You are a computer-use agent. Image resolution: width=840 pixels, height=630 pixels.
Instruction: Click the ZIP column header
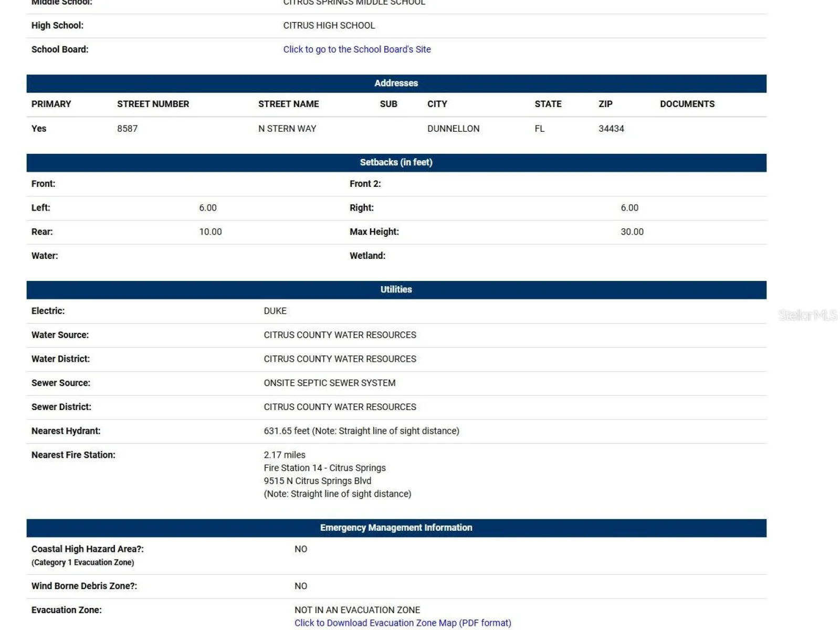[605, 104]
